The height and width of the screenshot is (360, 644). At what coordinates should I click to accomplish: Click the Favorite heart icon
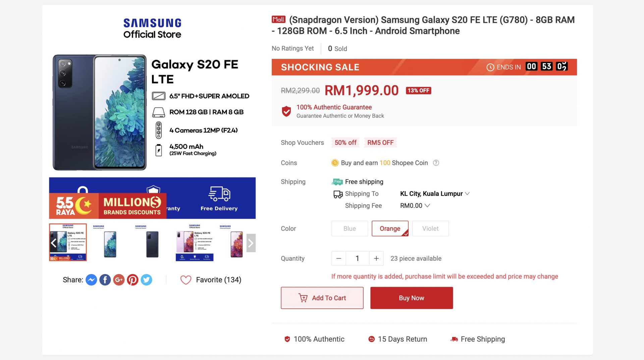click(x=186, y=280)
